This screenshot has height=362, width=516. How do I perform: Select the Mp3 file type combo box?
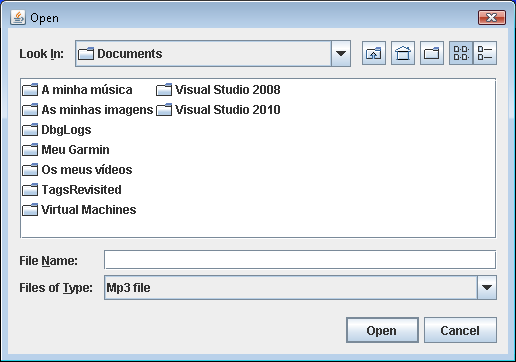point(300,287)
